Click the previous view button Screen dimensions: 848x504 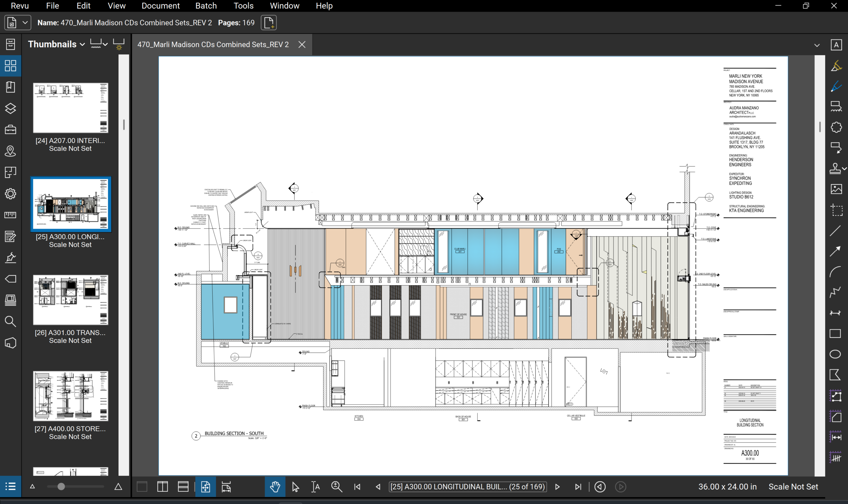[600, 487]
